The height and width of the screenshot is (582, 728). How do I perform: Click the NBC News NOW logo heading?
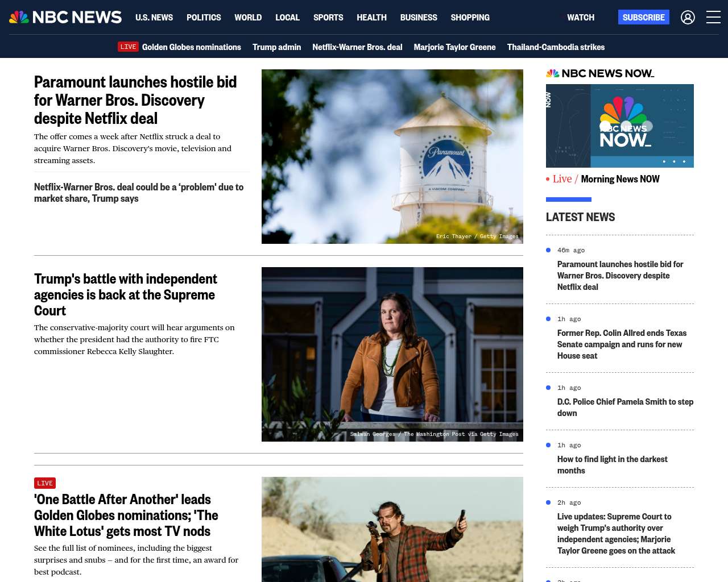(600, 73)
